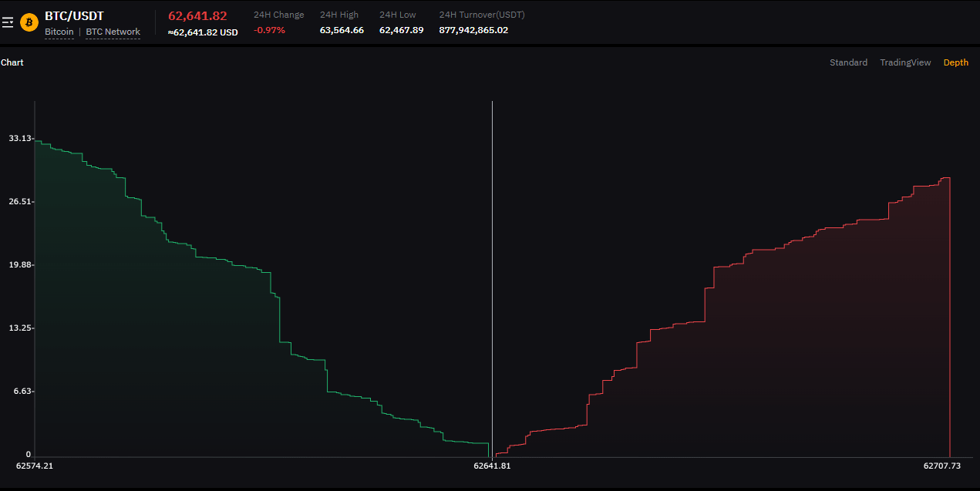Screen dimensions: 980x491
Task: Click the 24H Change value -0.97%
Action: click(x=268, y=29)
